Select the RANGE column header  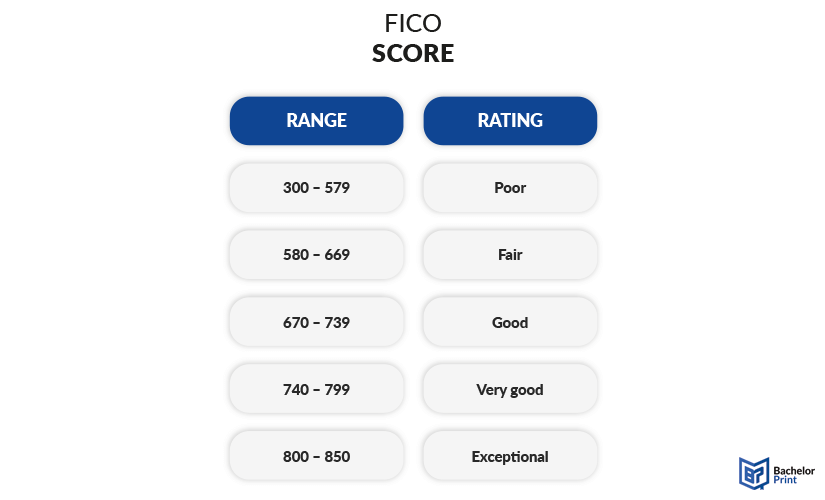(316, 121)
